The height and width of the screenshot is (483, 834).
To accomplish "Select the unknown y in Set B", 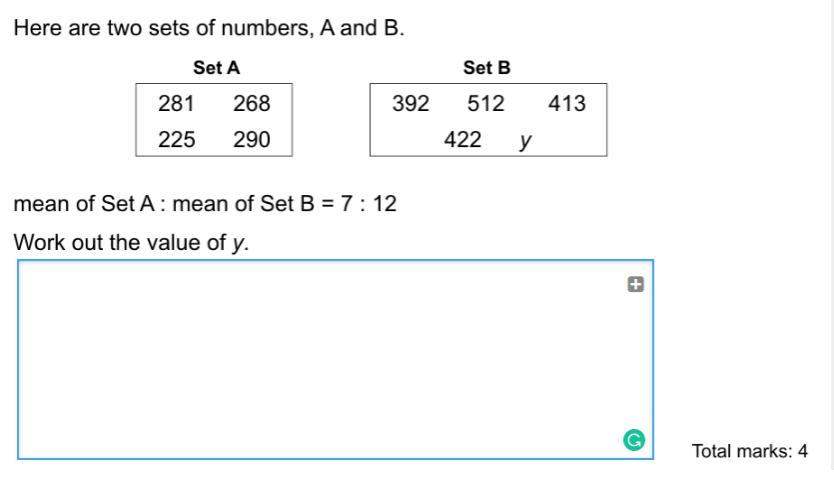I will coord(526,141).
